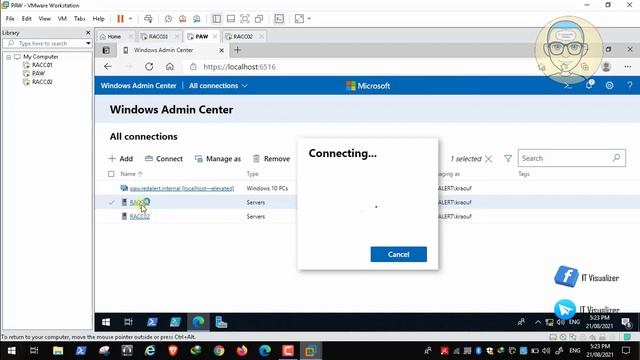Open the snapshot manager icon

click(197, 19)
